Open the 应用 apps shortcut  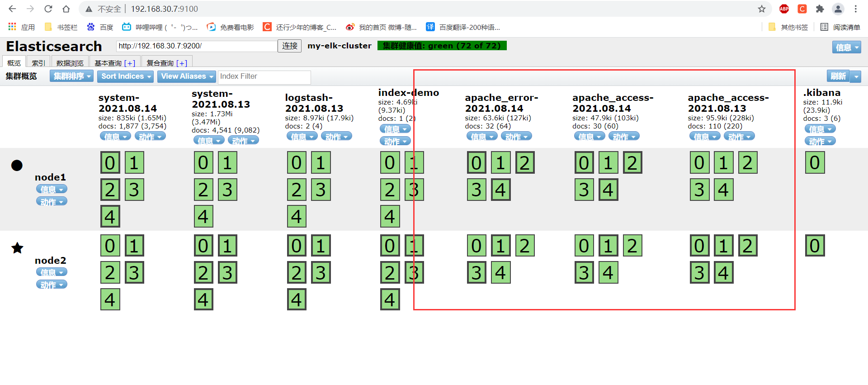coord(21,27)
